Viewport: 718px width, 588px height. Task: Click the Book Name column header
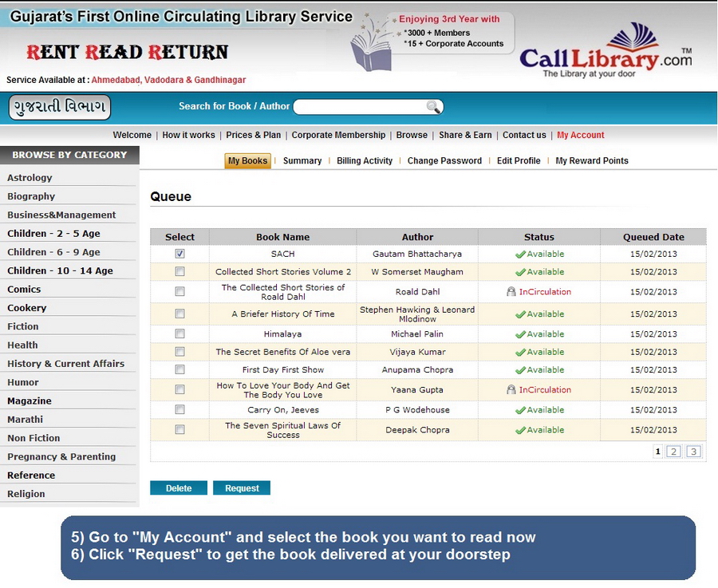pyautogui.click(x=283, y=237)
